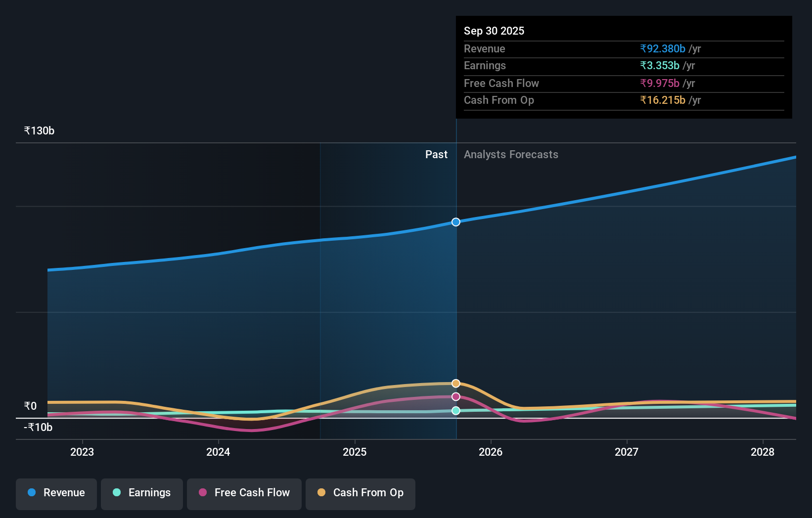Select the teal Earnings data point marker

click(455, 410)
